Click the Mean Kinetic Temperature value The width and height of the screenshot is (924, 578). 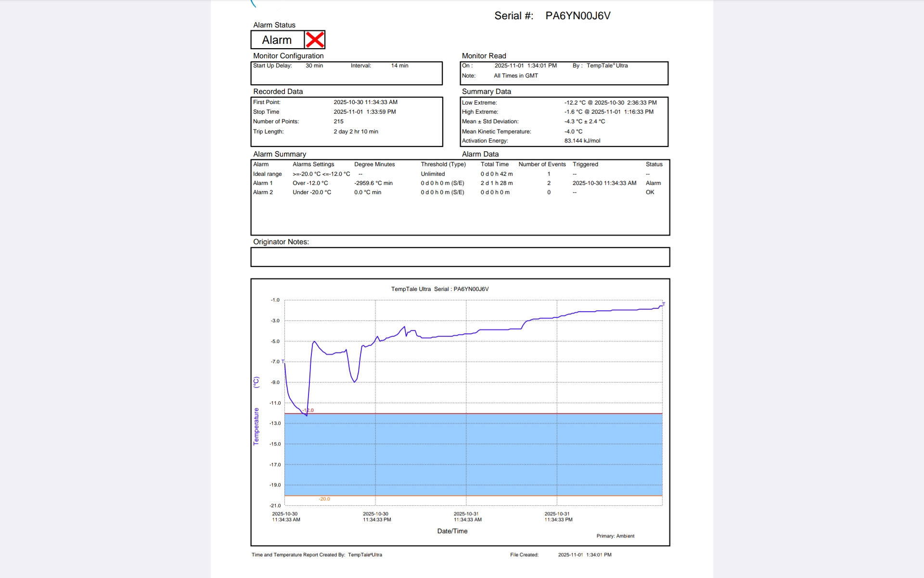573,131
